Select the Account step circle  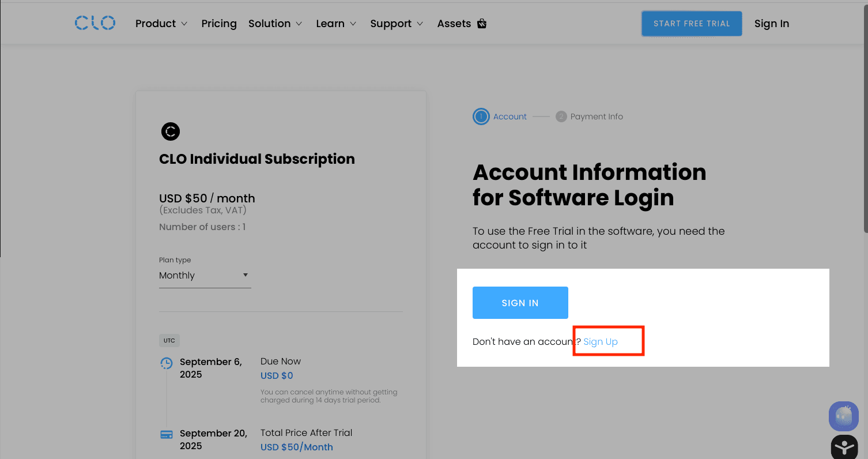click(x=481, y=116)
